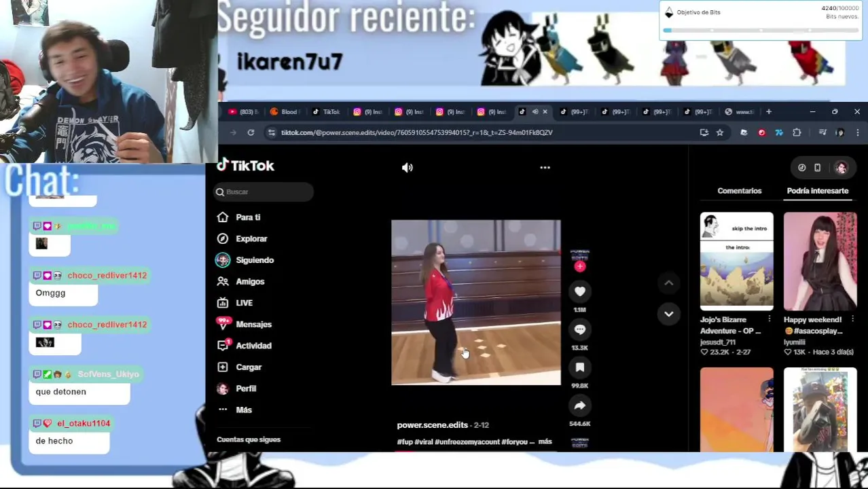The height and width of the screenshot is (489, 868).
Task: Open the browser profile avatar
Action: [839, 132]
